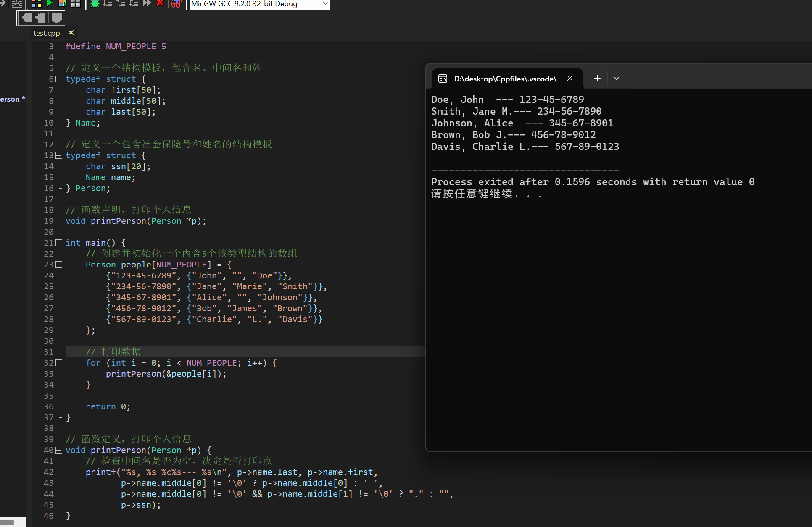Screen dimensions: 812x527
Task: Click the second debug step icon
Action: tap(121, 3)
